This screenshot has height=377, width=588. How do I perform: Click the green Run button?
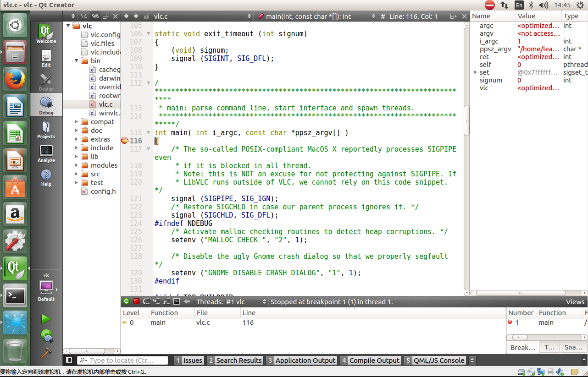pos(46,319)
